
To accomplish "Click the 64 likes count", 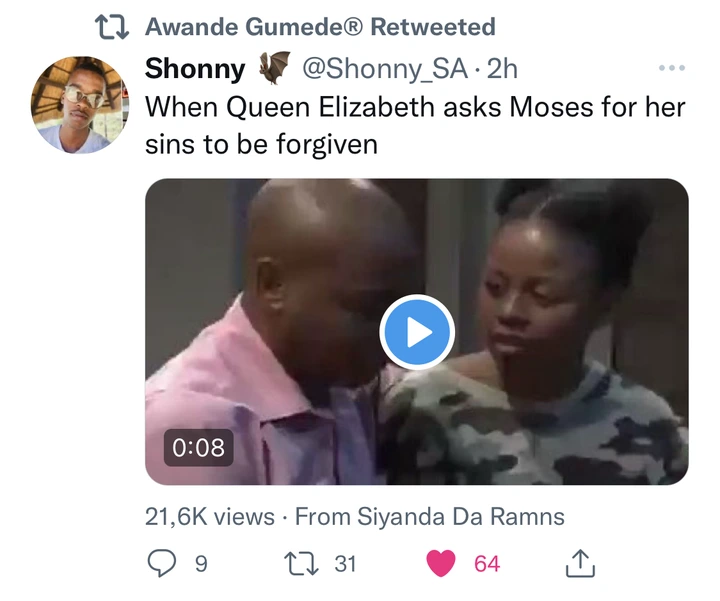I will 487,563.
